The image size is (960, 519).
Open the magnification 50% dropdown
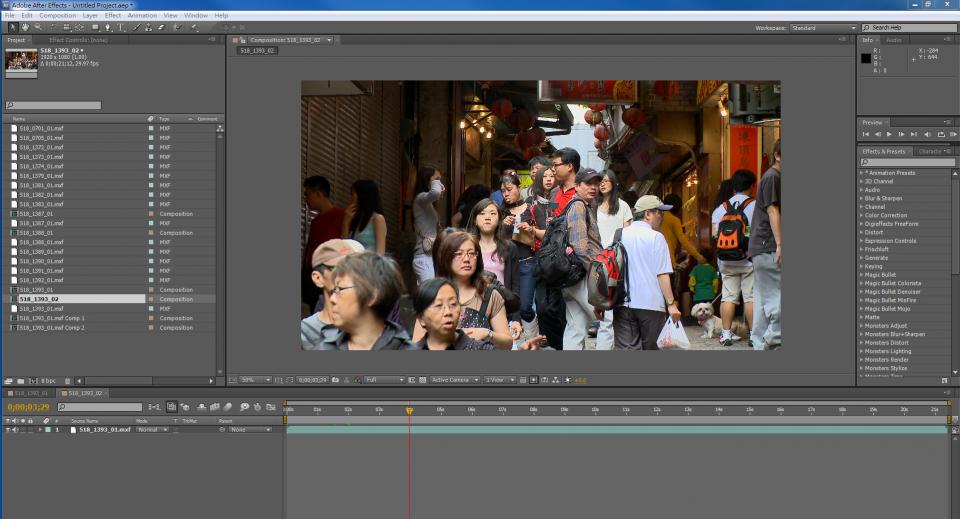click(x=255, y=380)
